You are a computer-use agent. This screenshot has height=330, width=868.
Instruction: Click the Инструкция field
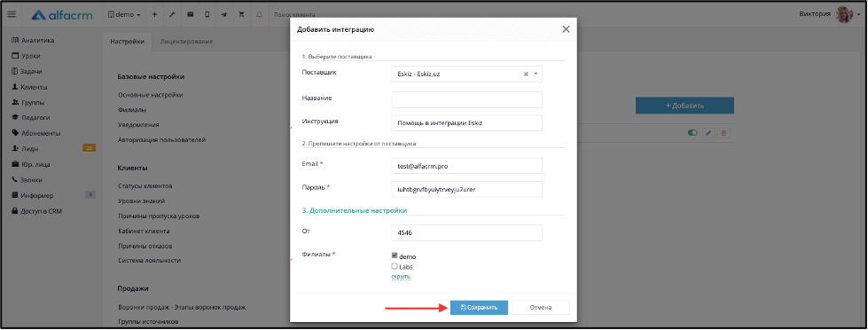[x=466, y=123]
